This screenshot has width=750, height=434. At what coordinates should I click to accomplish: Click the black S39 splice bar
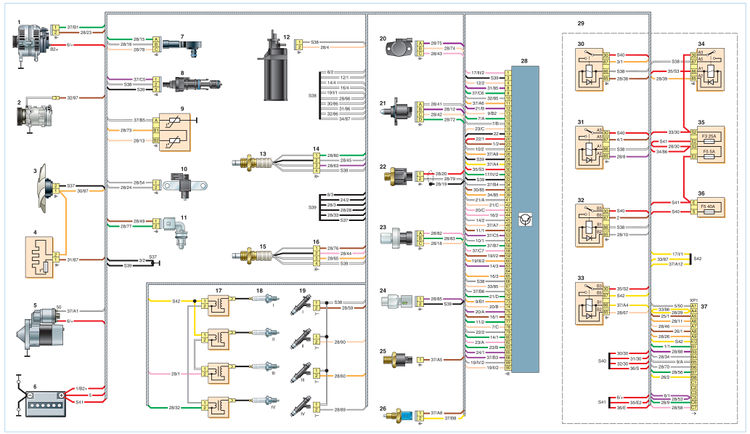[319, 208]
